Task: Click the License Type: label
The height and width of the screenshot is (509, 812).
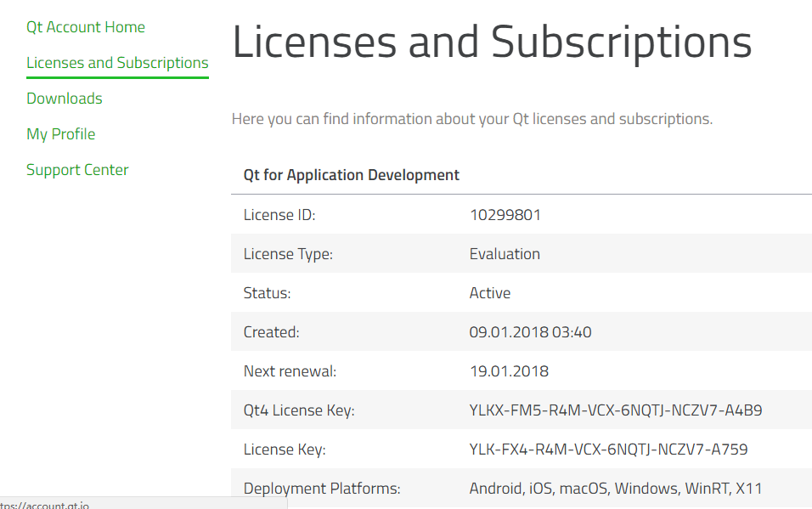Action: tap(288, 255)
